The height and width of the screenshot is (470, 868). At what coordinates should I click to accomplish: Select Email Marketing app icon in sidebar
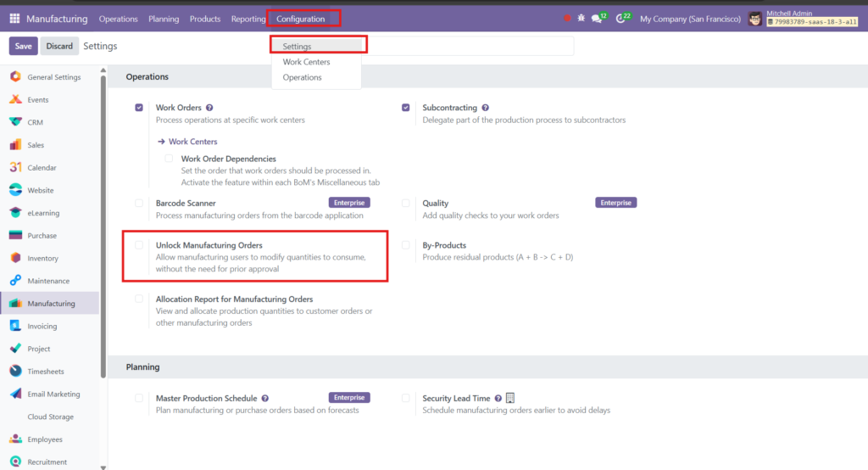pyautogui.click(x=15, y=394)
